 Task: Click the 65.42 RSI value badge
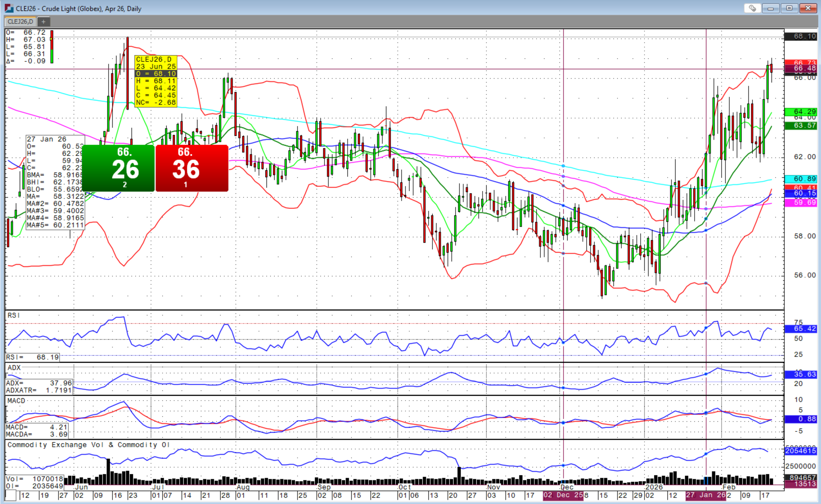click(x=800, y=329)
